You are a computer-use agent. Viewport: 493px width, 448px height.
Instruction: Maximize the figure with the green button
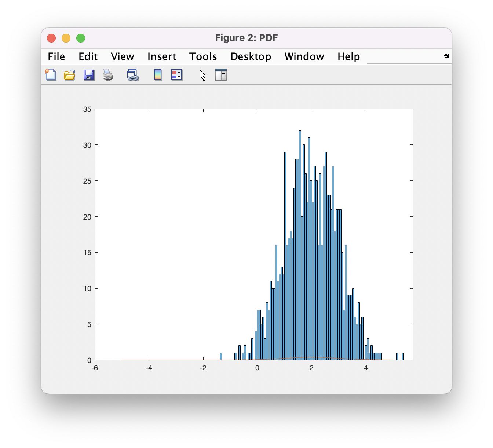(x=81, y=38)
